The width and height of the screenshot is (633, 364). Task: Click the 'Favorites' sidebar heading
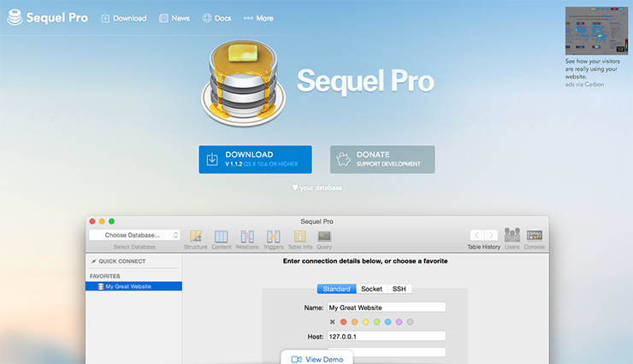click(x=105, y=276)
